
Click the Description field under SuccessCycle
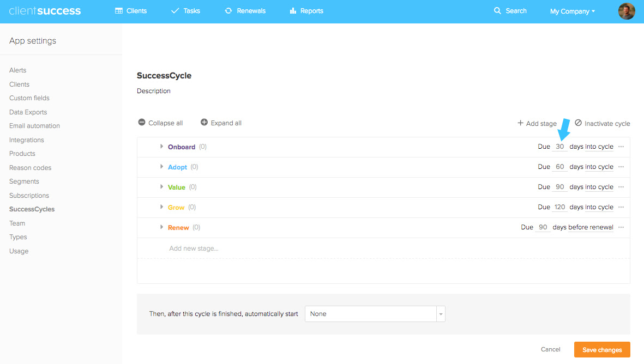click(154, 91)
